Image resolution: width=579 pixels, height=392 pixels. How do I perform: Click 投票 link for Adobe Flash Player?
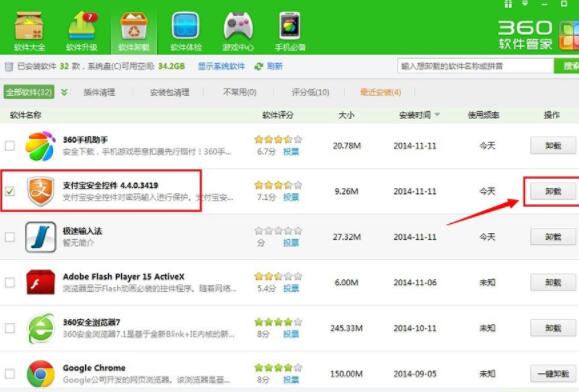tap(291, 288)
